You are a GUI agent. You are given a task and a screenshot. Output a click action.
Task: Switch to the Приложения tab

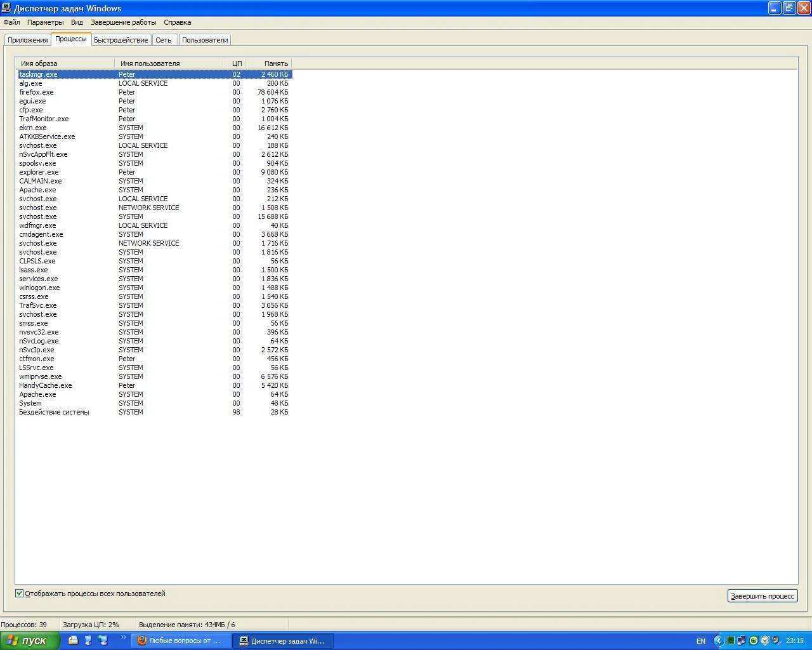[x=28, y=40]
